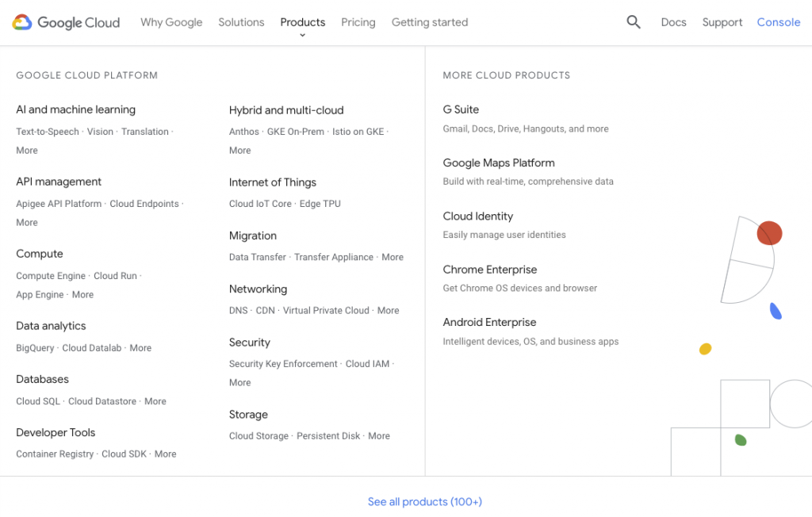Select Security Key Enforcement
The height and width of the screenshot is (517, 812).
(x=283, y=364)
